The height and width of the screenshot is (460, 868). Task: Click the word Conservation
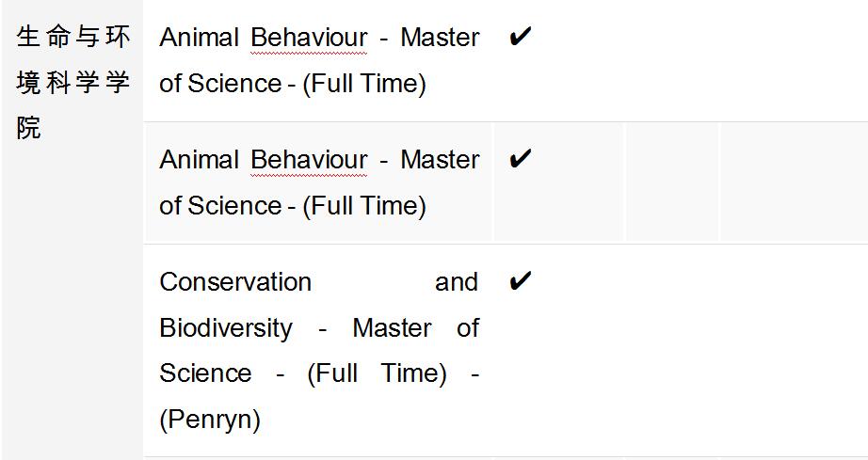click(x=235, y=282)
